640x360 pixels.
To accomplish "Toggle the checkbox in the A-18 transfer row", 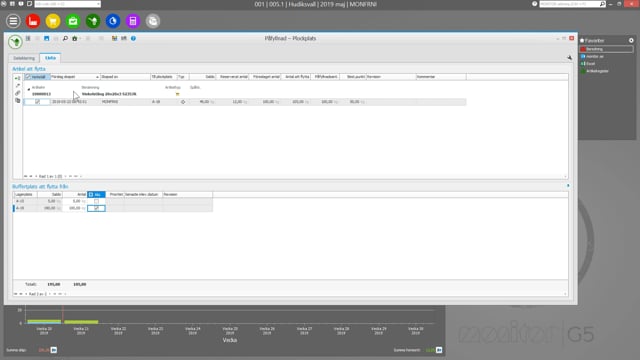I will tap(38, 102).
